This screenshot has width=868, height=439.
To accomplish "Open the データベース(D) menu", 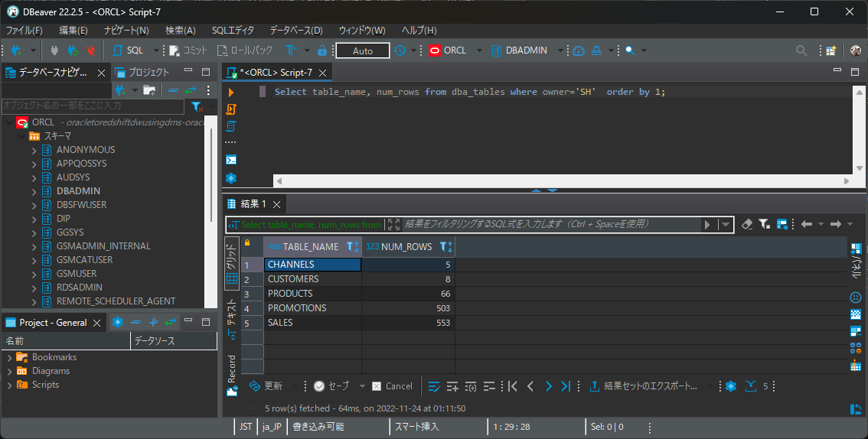I will (296, 31).
